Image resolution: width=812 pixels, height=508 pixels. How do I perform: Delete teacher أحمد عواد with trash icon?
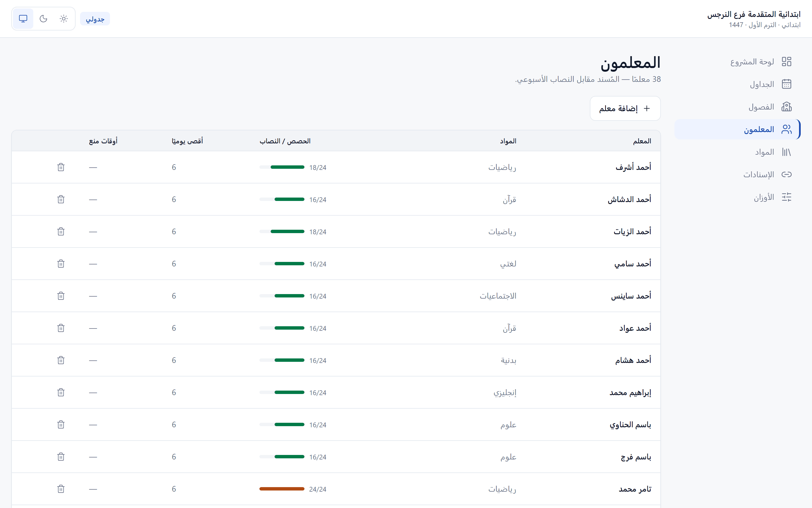tap(61, 328)
